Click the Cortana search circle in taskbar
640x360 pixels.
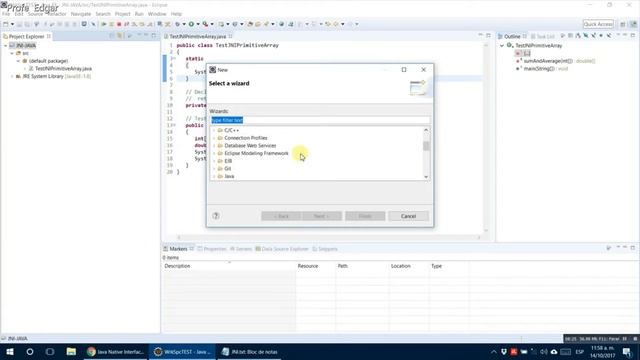[x=30, y=351]
